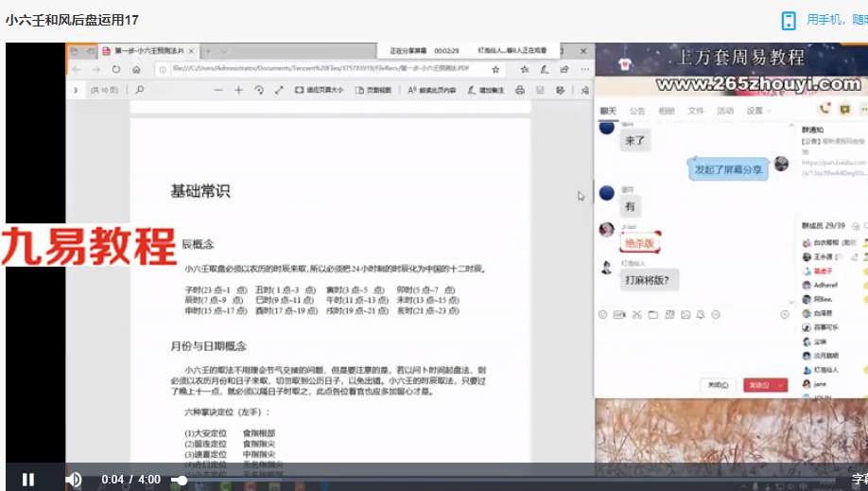
Task: Open a new browser tab
Action: (208, 51)
